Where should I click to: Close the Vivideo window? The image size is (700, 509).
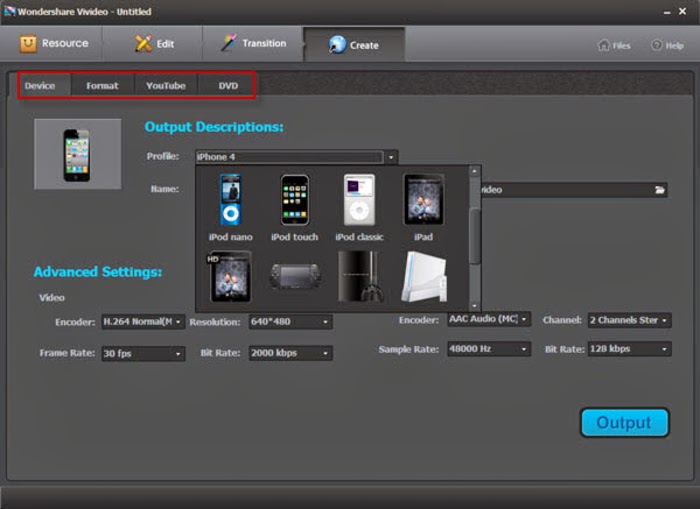683,11
